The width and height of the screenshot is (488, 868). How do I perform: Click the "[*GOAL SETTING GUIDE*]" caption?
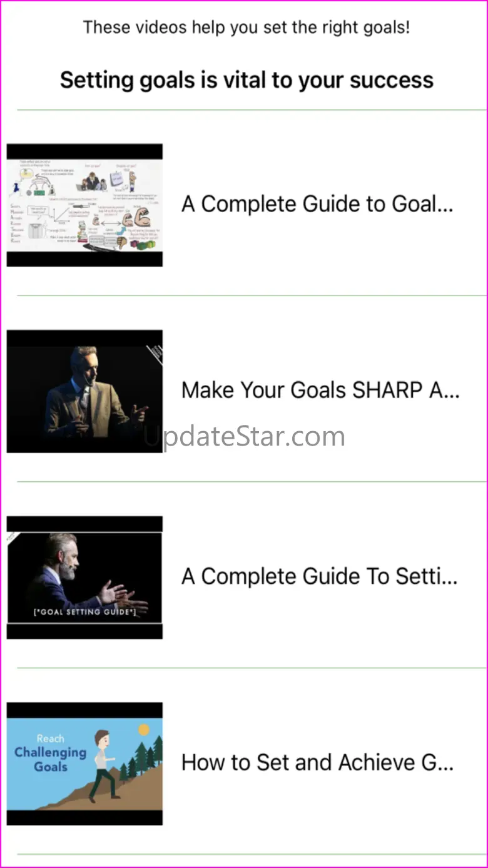[84, 611]
